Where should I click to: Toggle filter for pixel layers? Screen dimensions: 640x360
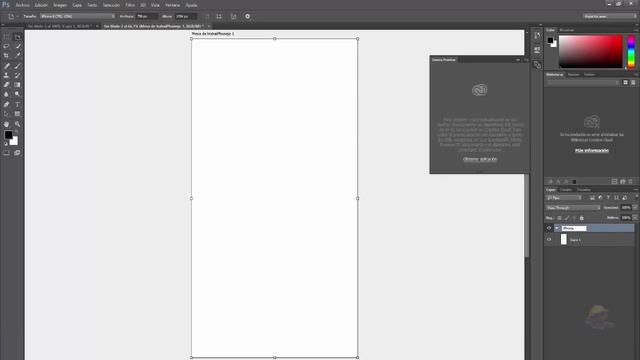(592, 198)
